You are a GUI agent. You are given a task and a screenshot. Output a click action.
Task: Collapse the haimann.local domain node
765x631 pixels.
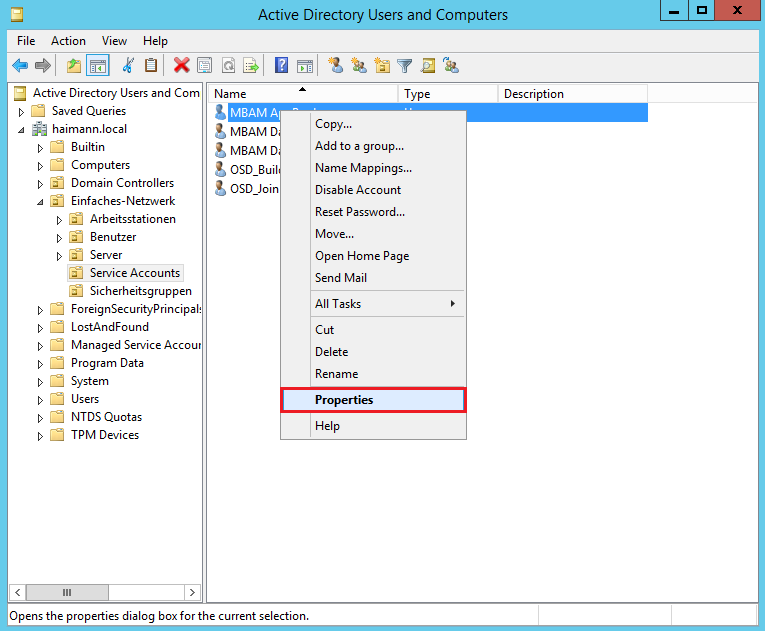(x=21, y=130)
